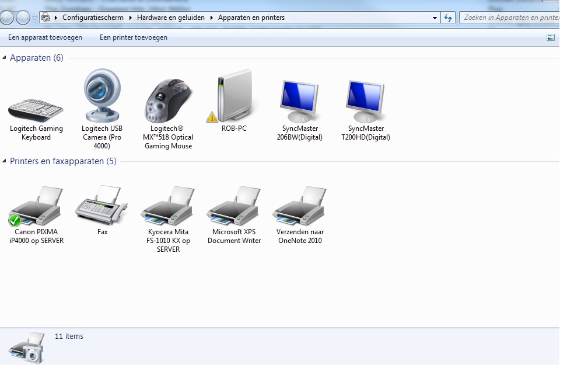The image size is (588, 368).
Task: Click the green default-printer checkmark badge
Action: [15, 220]
